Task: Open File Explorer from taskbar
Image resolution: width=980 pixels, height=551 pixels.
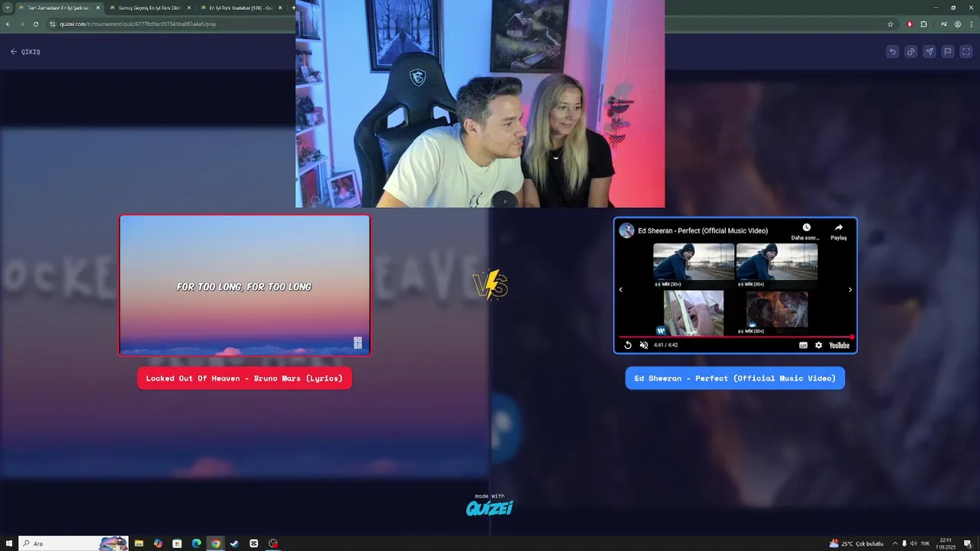Action: pyautogui.click(x=139, y=543)
